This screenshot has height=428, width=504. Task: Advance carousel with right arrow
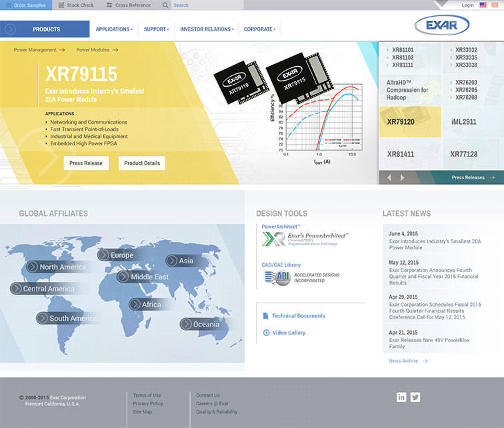pos(402,178)
